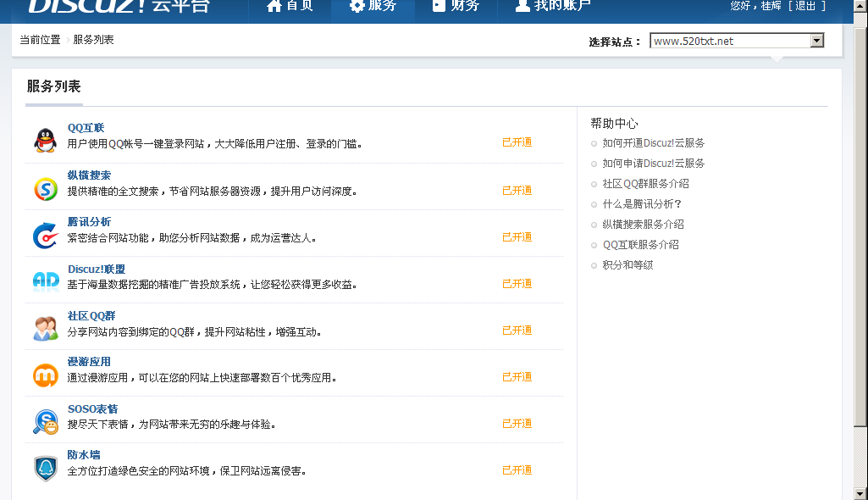
Task: Click 已开通 status for 社区QQ群
Action: 517,330
